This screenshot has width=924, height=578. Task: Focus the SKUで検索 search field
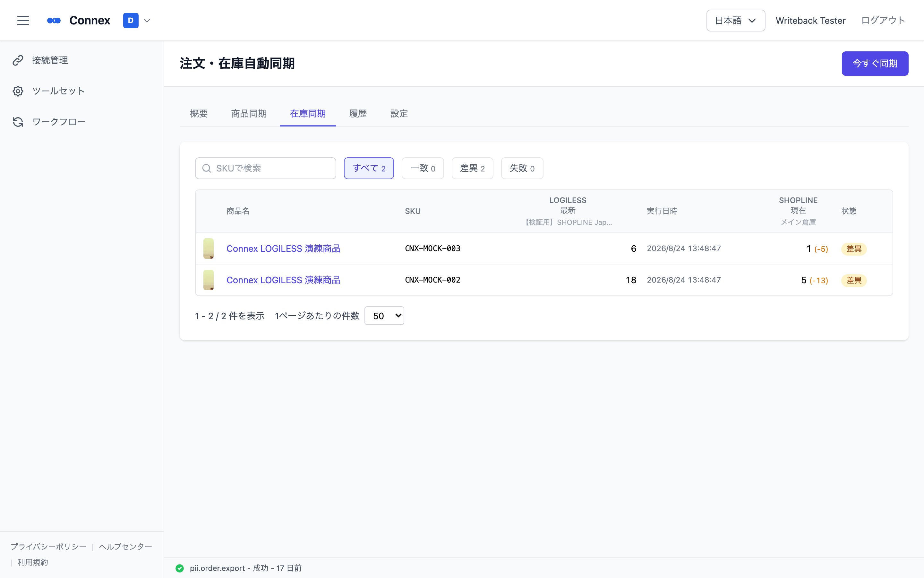point(265,168)
